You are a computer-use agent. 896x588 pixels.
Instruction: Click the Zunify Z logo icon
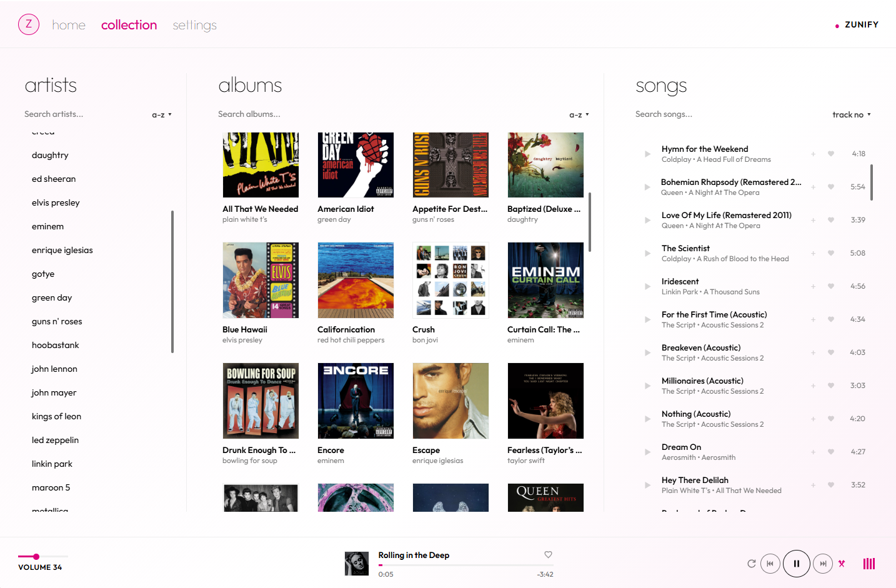click(x=29, y=24)
